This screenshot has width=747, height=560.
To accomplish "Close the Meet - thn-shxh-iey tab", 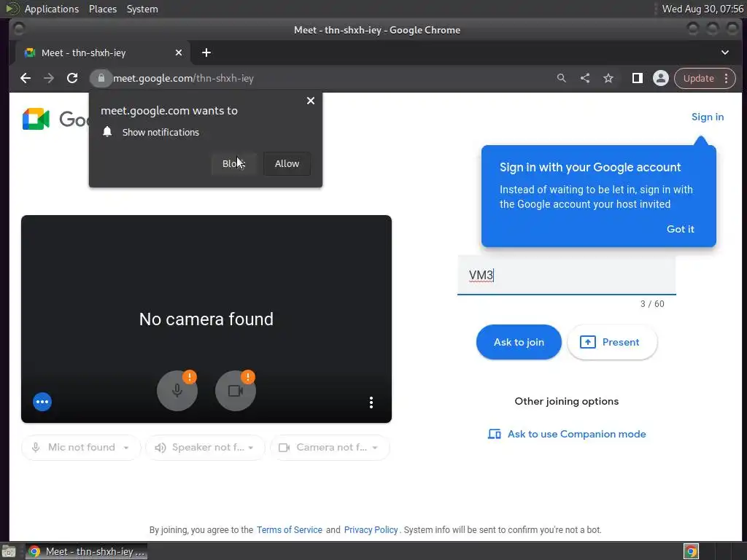I will (x=178, y=52).
